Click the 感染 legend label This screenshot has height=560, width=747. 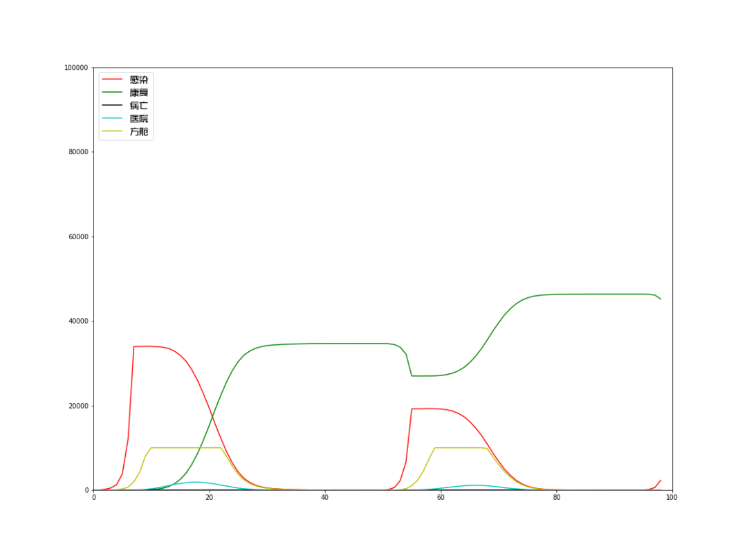[139, 80]
